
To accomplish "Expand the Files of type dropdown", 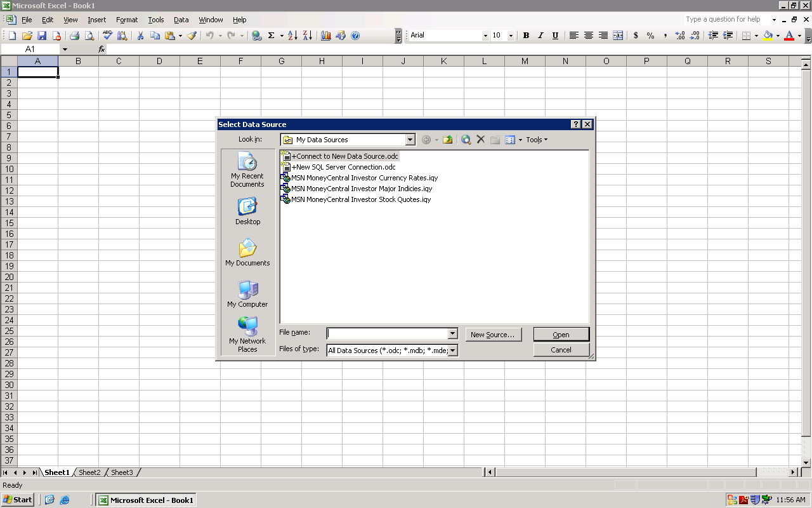I will point(452,351).
